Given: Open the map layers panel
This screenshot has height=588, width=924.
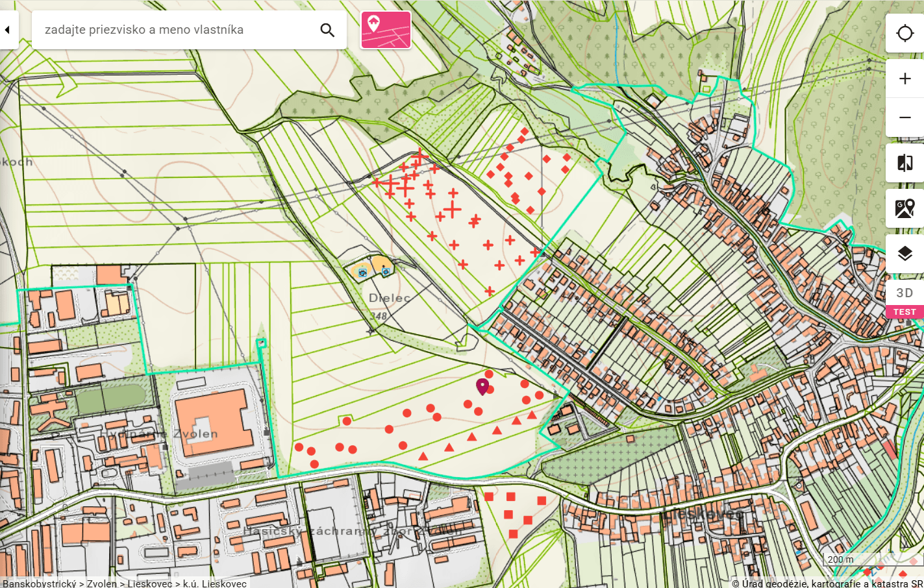Looking at the screenshot, I should (x=905, y=254).
